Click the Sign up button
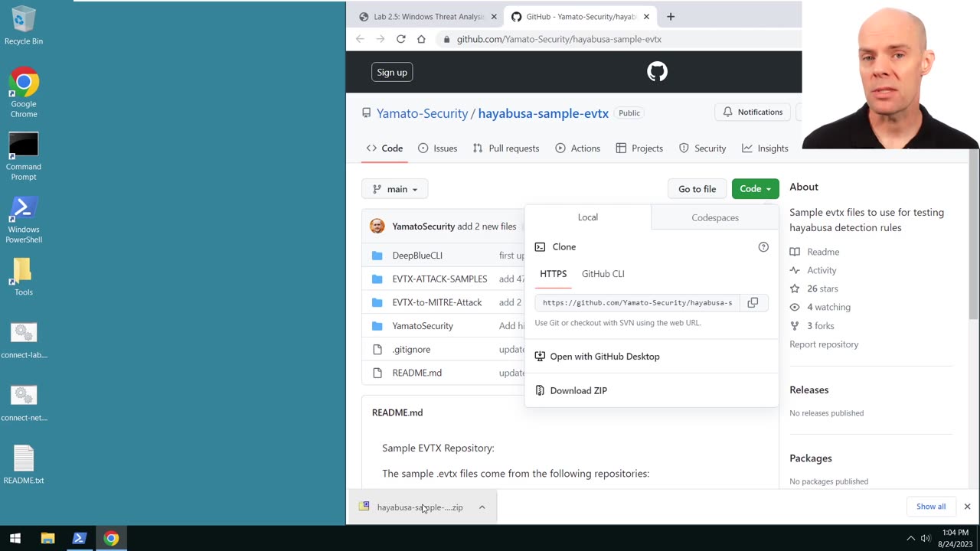The height and width of the screenshot is (551, 980). point(392,73)
